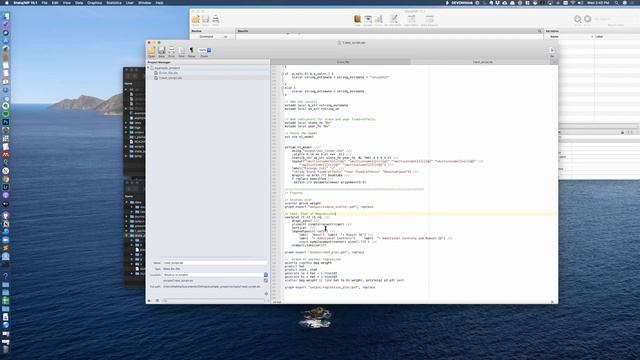Click Save icon in Stata main window
Image resolution: width=640 pixels, height=360 pixels.
[206, 20]
